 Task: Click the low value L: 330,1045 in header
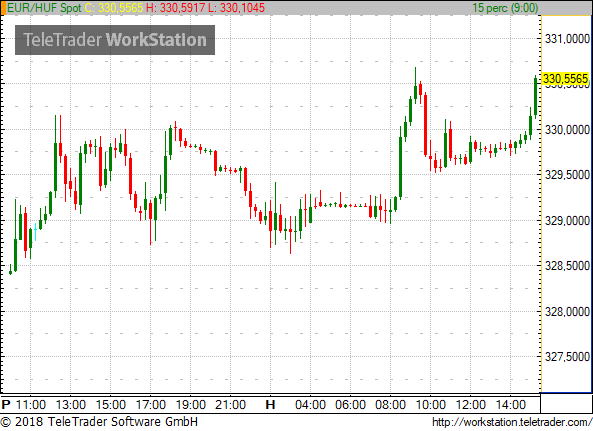[x=236, y=8]
